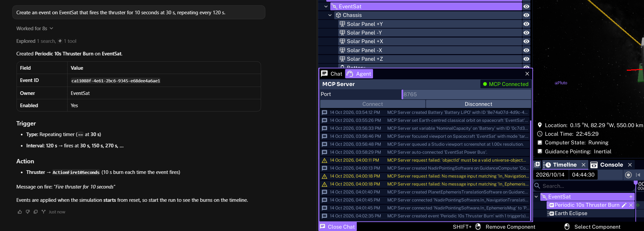644x231 pixels.
Task: Click the thumbs up feedback icon
Action: [20, 212]
